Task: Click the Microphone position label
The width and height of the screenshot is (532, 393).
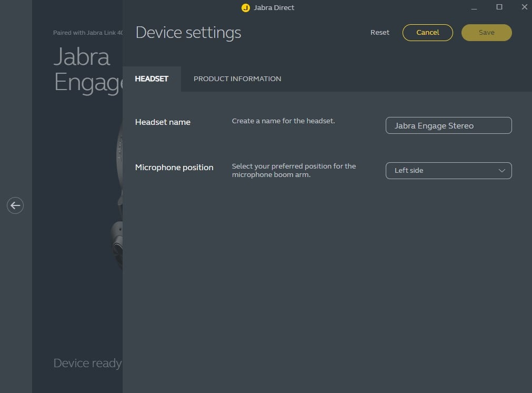Action: [x=174, y=168]
